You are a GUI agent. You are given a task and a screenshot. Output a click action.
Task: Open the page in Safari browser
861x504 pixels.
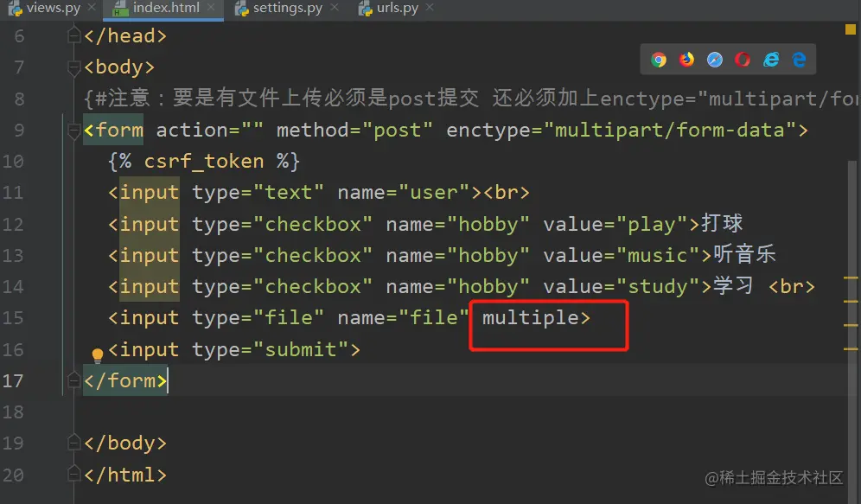point(714,61)
